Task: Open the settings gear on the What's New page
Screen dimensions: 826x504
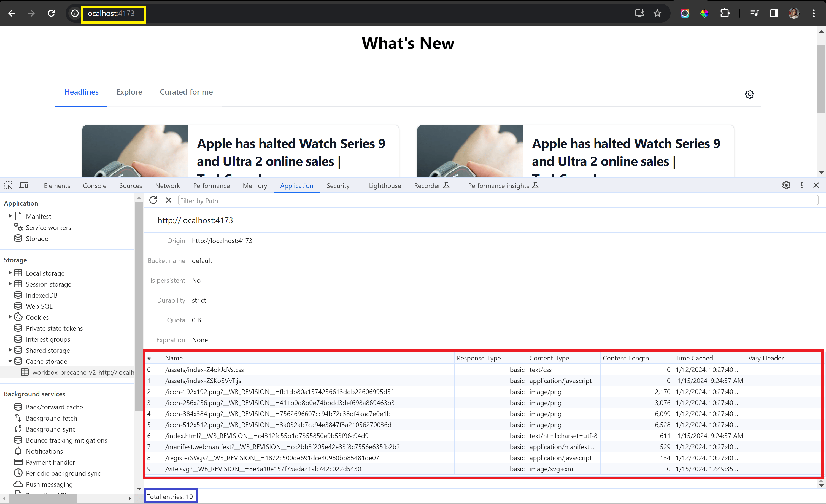Action: coord(750,94)
